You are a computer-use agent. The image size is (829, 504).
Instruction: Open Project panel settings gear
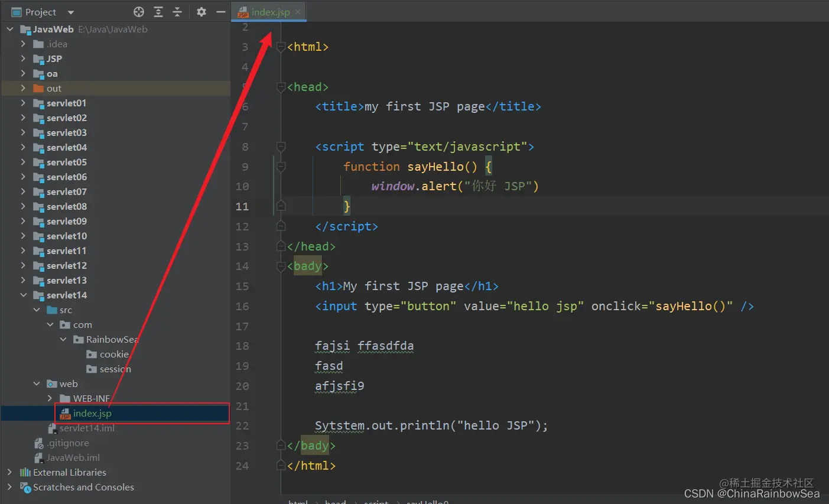(x=201, y=12)
